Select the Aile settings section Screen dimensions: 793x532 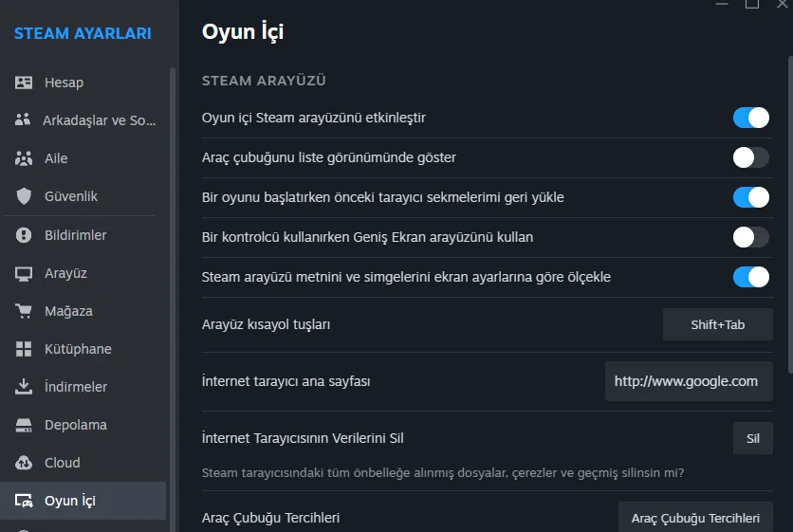tap(83, 158)
